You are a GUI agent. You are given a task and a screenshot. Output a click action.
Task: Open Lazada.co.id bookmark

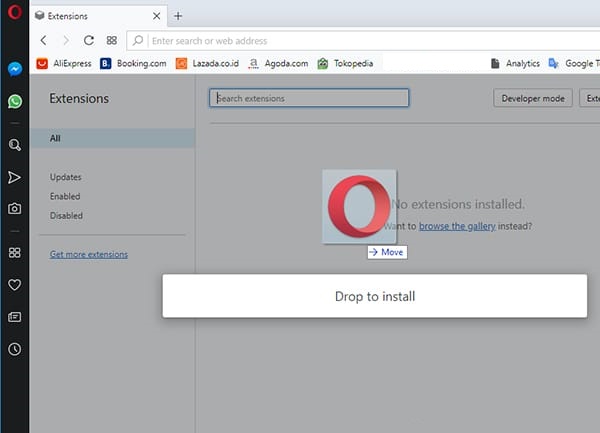click(207, 63)
